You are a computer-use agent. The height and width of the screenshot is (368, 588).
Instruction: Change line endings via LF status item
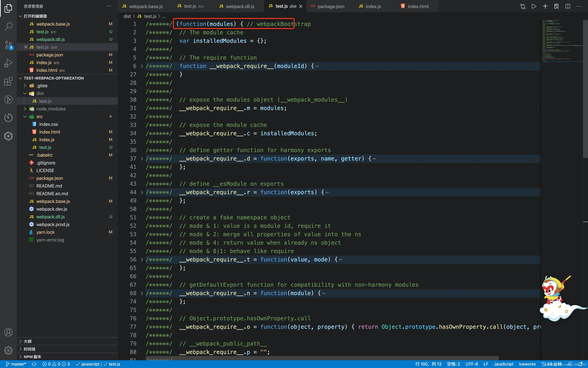click(486, 364)
